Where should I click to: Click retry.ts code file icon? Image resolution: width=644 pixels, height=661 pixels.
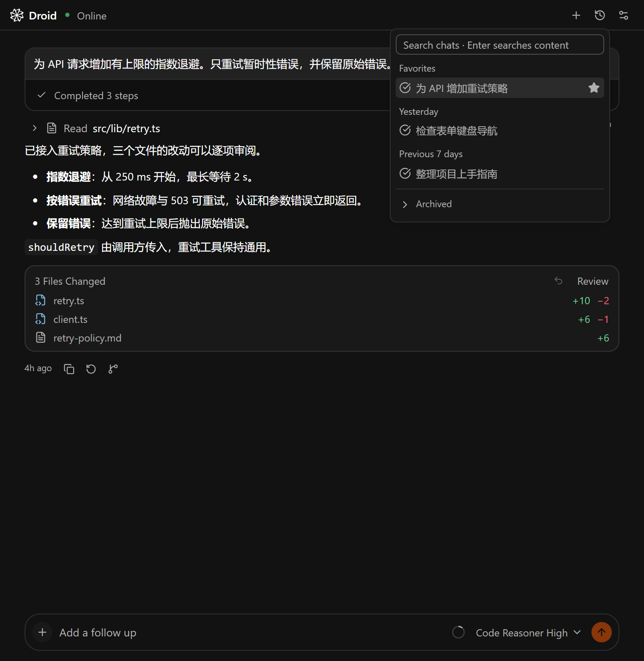tap(40, 300)
